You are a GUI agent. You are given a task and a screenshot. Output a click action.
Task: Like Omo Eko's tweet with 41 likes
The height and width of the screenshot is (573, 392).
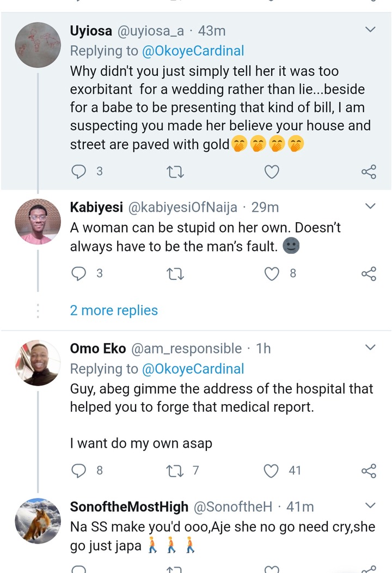(x=272, y=470)
